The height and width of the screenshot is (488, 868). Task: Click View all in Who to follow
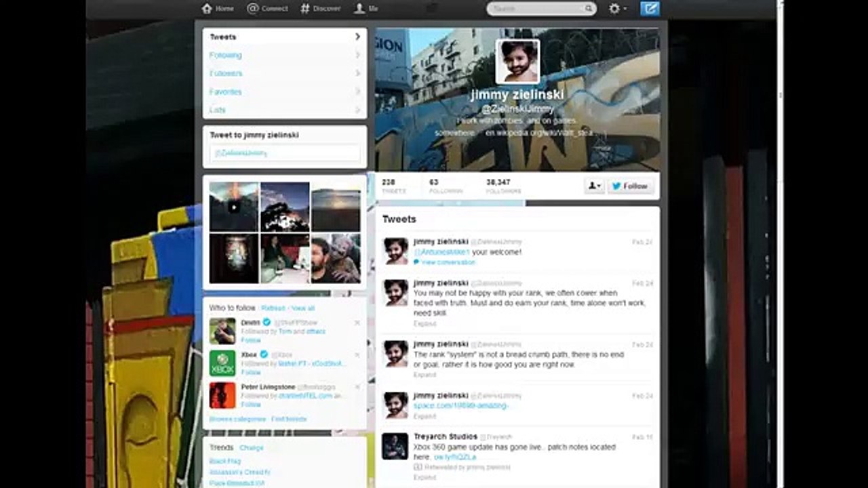click(x=303, y=308)
